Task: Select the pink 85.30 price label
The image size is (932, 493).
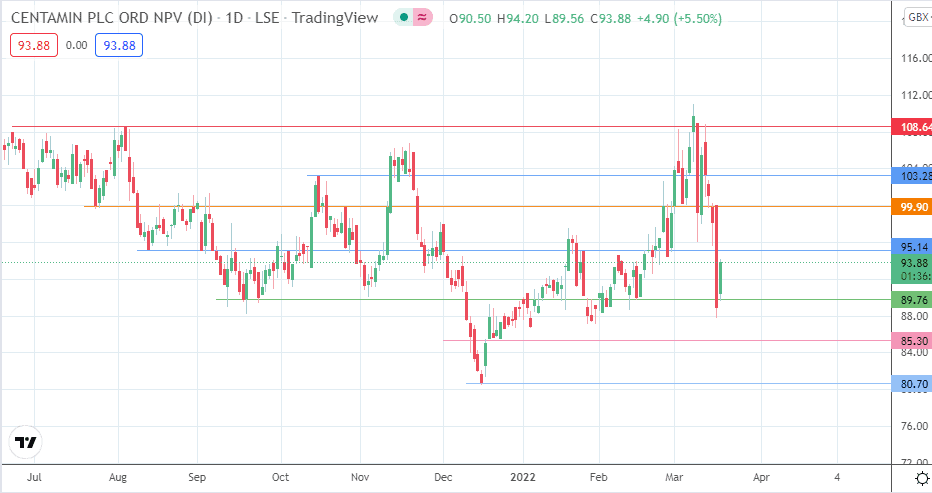Action: [912, 341]
